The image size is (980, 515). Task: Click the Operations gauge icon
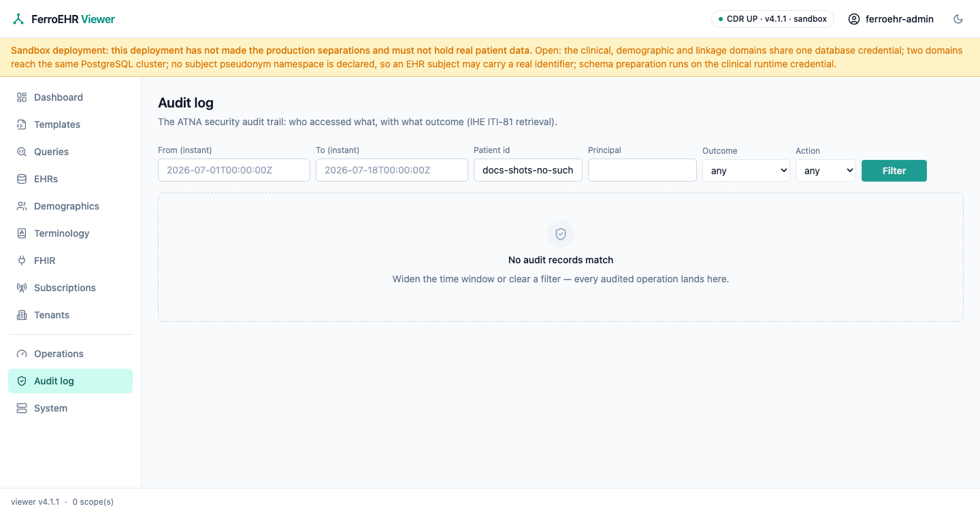pyautogui.click(x=22, y=354)
